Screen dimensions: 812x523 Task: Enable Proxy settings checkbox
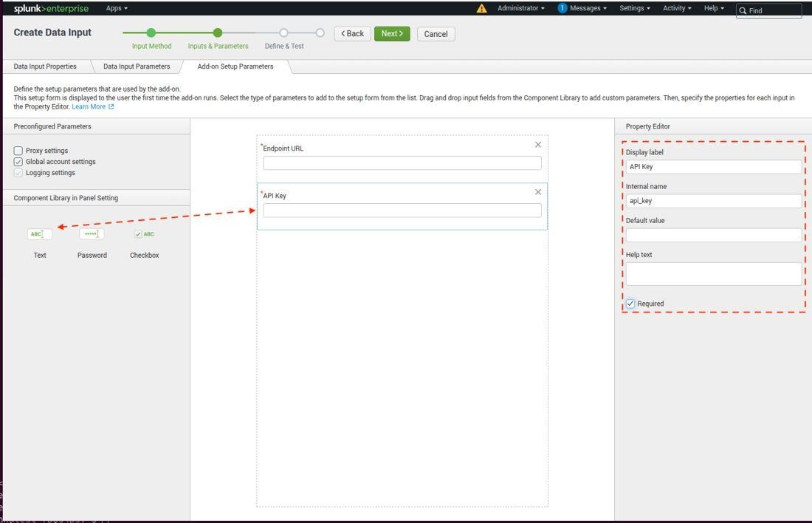pos(18,151)
